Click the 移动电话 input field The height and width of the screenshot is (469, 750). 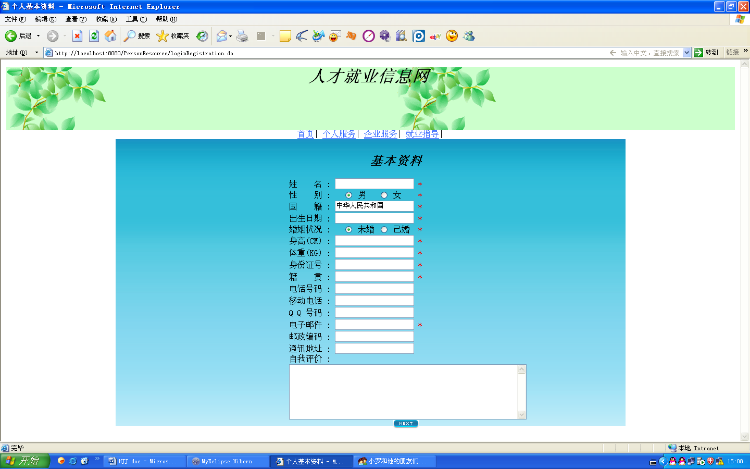click(374, 301)
